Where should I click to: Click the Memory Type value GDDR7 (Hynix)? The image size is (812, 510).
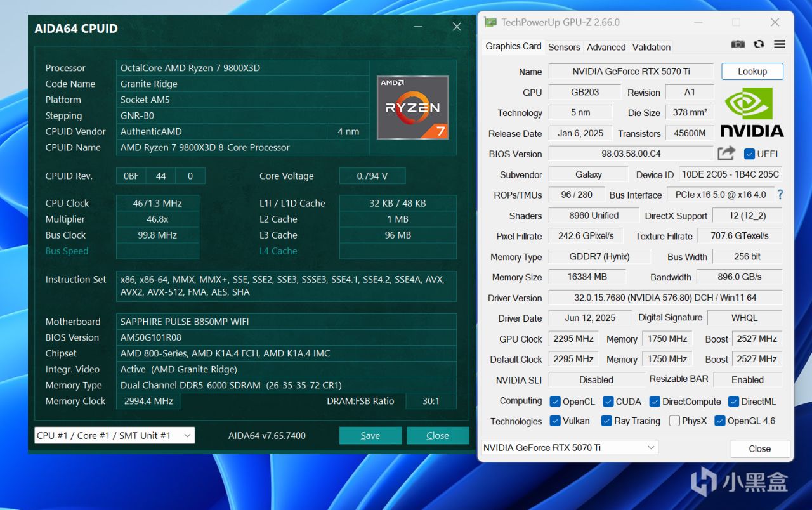[599, 256]
